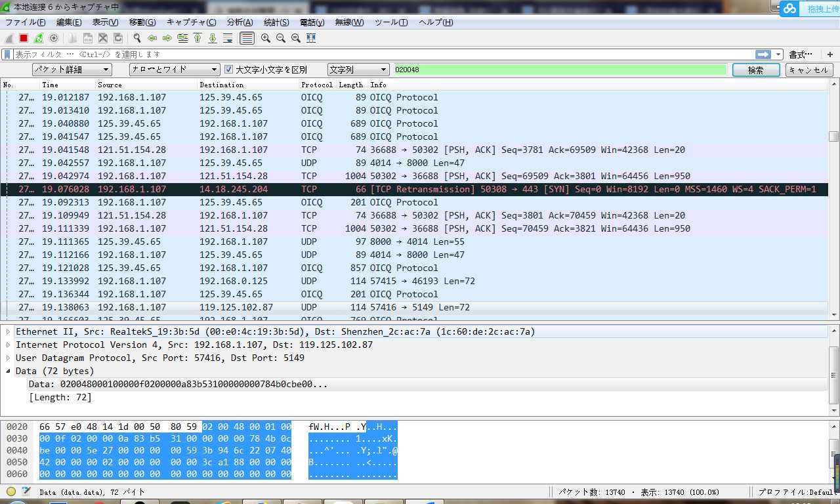Viewport: 840px width, 504px height.
Task: Reset text to normal size icon
Action: [x=296, y=38]
